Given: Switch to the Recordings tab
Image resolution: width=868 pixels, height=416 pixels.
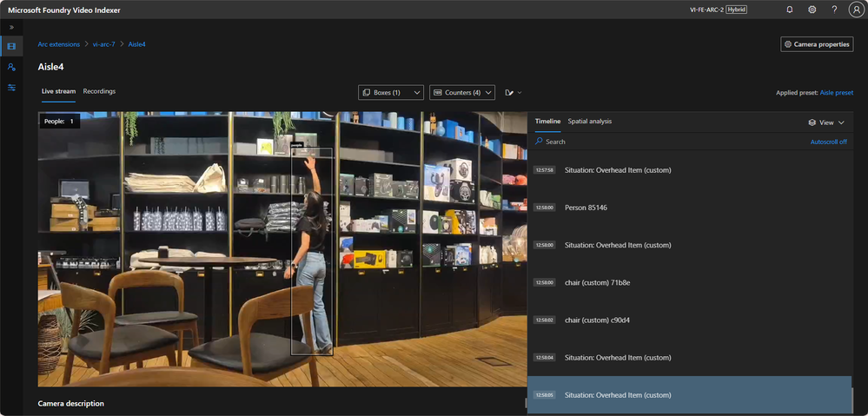Looking at the screenshot, I should (99, 91).
